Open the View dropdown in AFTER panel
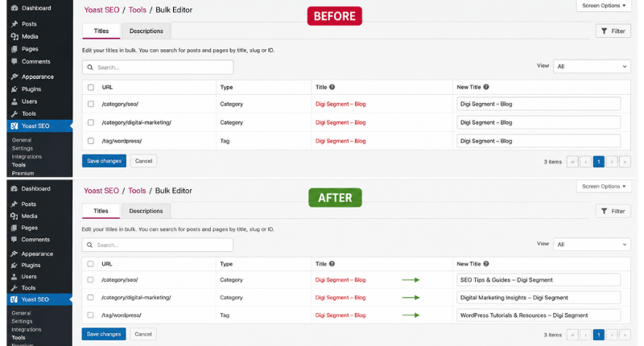 point(592,244)
